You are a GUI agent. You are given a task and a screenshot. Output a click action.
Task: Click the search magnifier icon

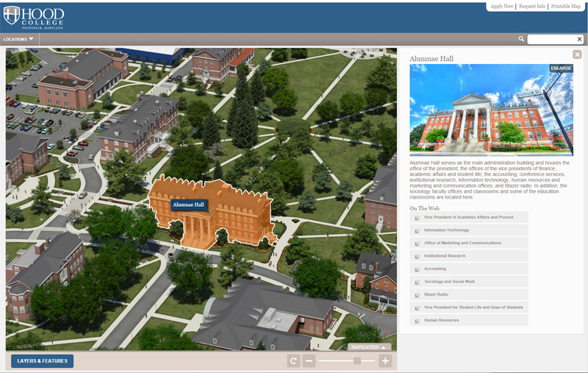coord(521,39)
